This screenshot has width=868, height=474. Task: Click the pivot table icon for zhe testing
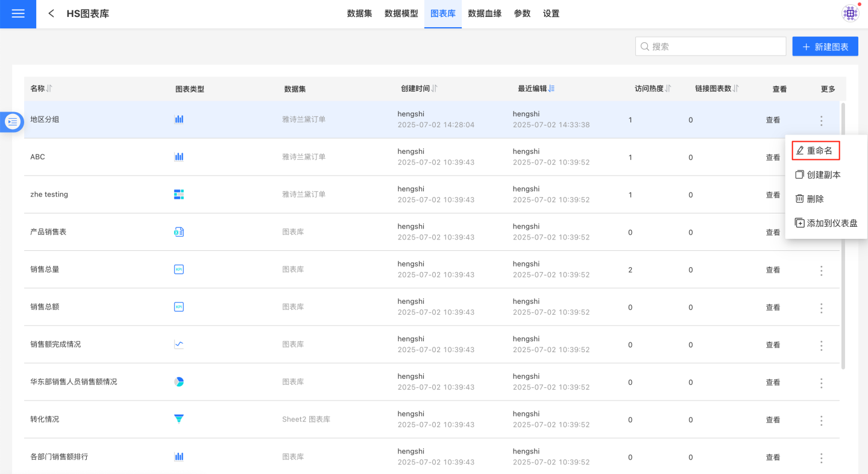click(179, 194)
